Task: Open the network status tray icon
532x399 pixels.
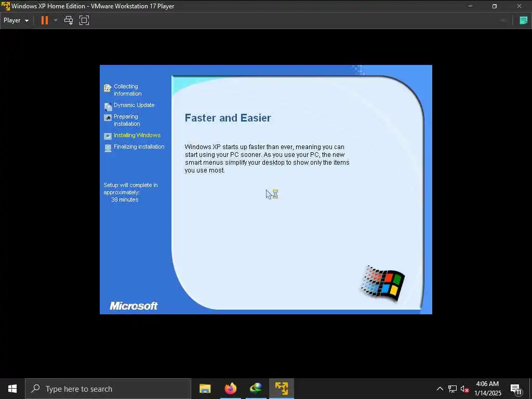Action: pos(453,389)
